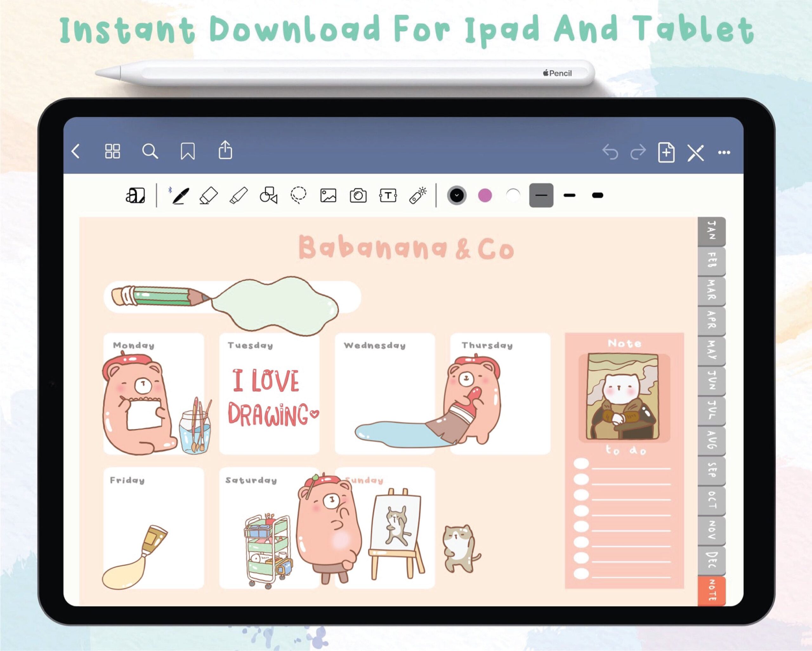Go to the OCT month tab
The height and width of the screenshot is (651, 812).
pyautogui.click(x=711, y=501)
